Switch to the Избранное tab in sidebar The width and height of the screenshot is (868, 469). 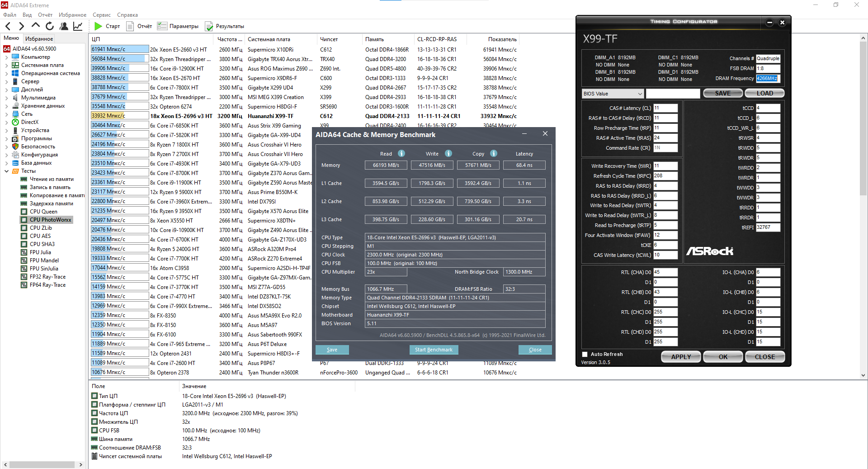pyautogui.click(x=39, y=39)
